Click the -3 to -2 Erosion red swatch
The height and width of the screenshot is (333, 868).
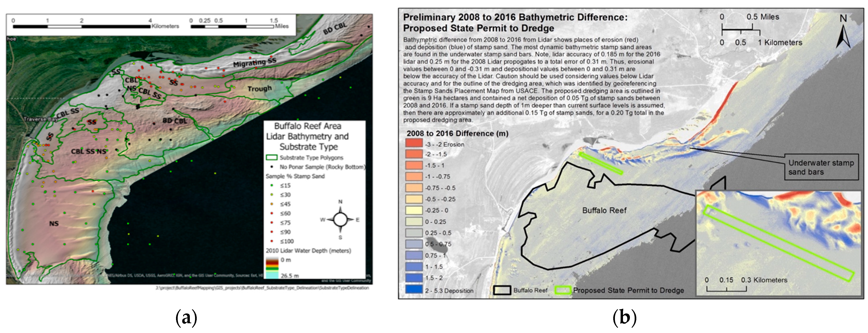click(x=414, y=143)
